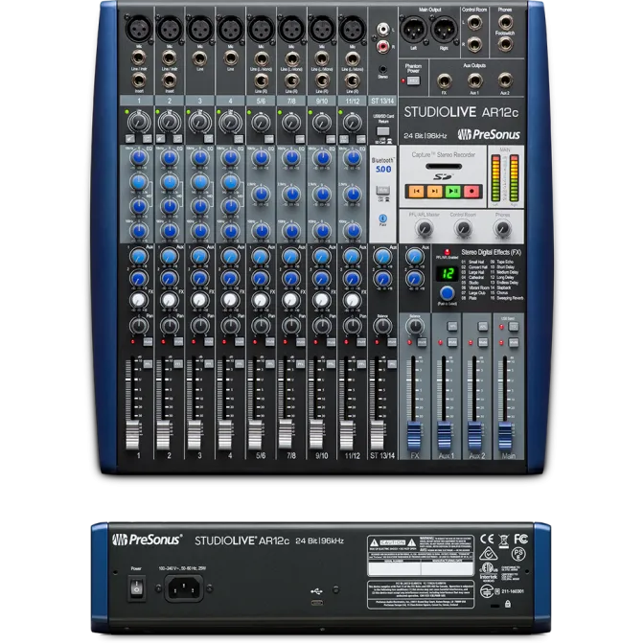Push the blue FX preset select encoder

pyautogui.click(x=447, y=293)
